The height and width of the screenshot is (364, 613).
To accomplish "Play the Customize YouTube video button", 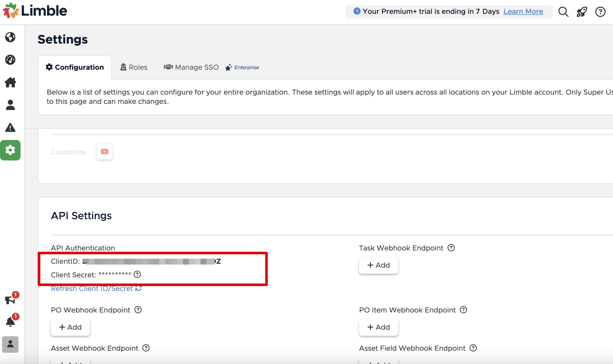I will [x=104, y=152].
